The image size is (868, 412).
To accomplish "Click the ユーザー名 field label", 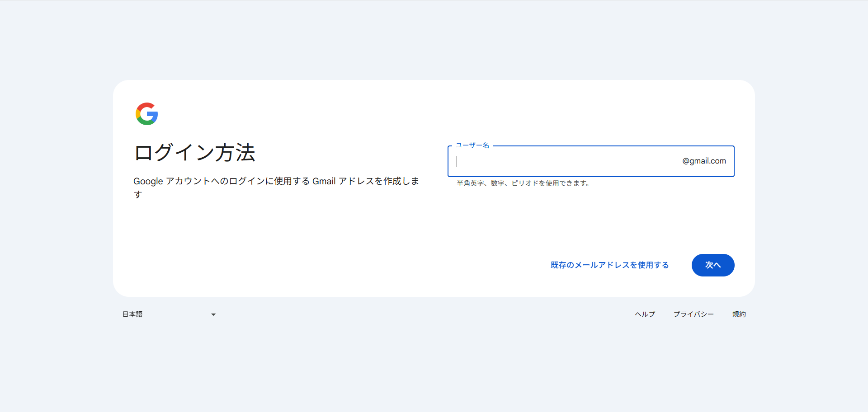I will 472,146.
